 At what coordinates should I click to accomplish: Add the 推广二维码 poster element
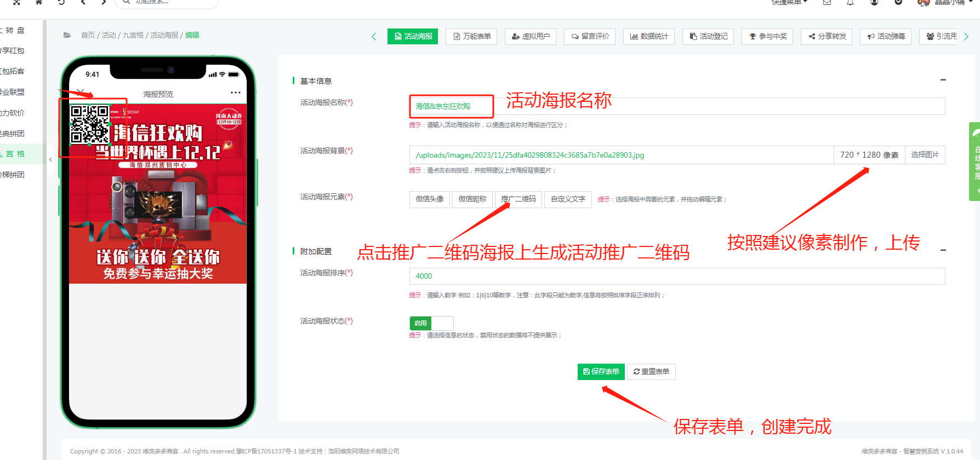tap(519, 199)
